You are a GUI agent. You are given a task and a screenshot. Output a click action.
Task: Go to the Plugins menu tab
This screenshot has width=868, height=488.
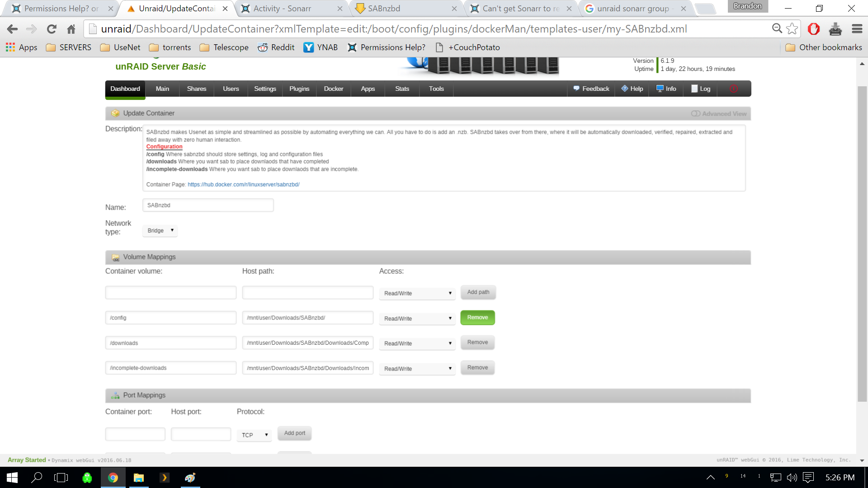[x=299, y=89]
